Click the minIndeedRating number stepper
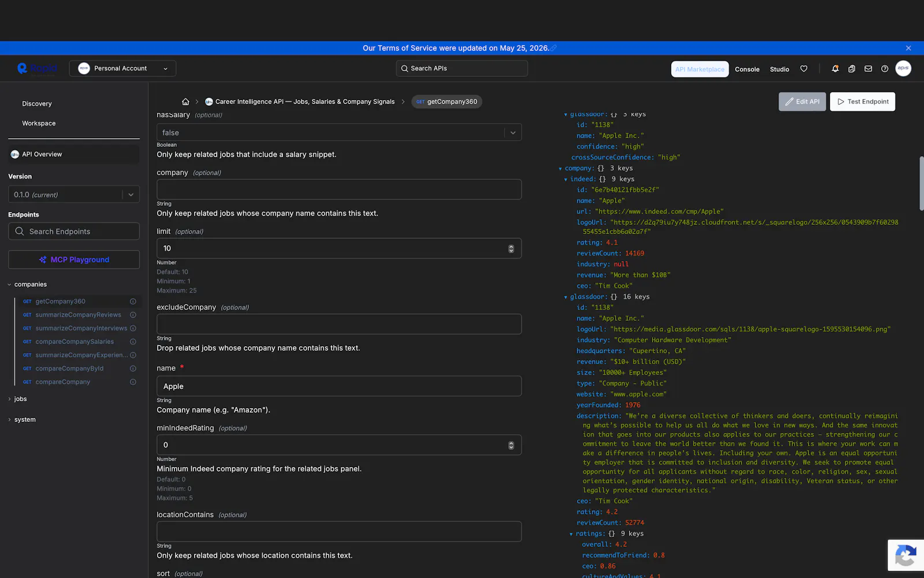This screenshot has width=924, height=578. point(511,445)
